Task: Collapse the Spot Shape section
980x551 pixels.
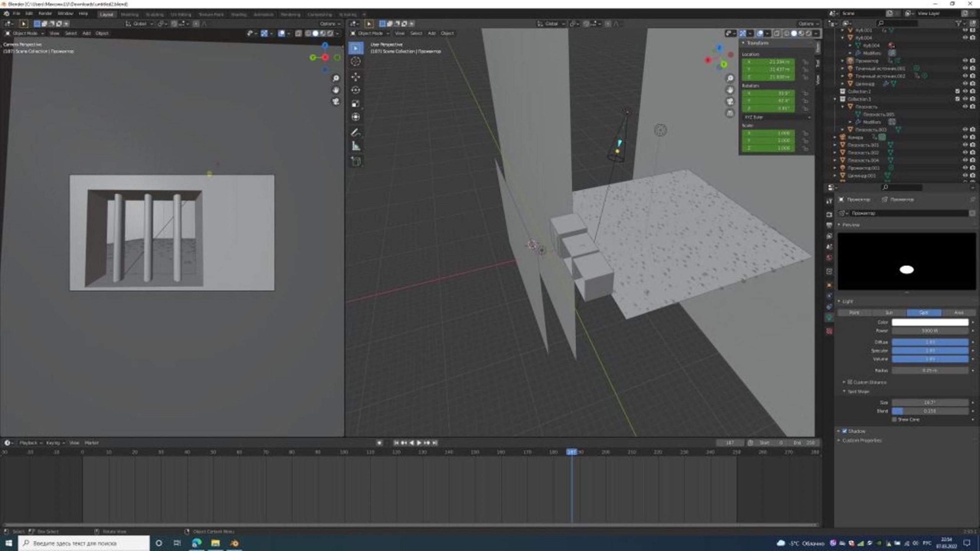Action: tap(857, 391)
